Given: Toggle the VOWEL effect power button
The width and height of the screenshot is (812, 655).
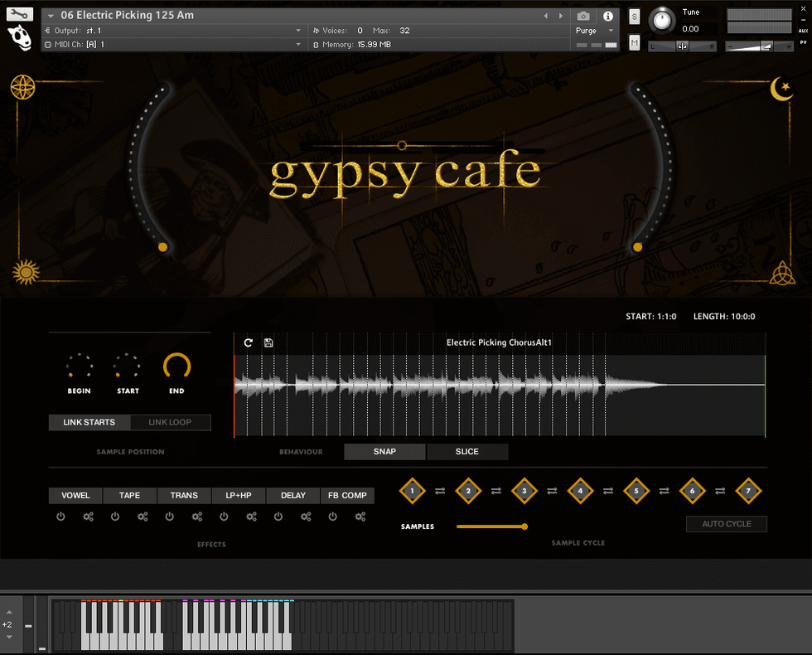Looking at the screenshot, I should coord(60,517).
